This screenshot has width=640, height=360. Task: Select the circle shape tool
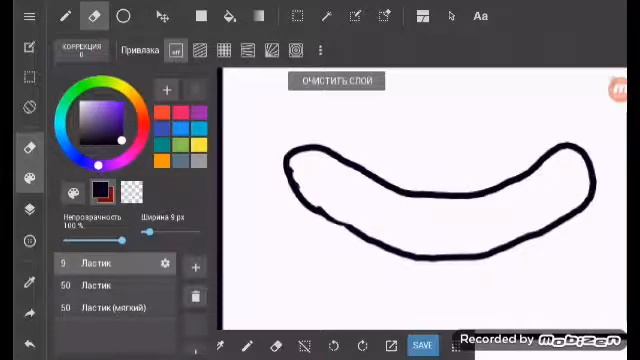tap(123, 16)
